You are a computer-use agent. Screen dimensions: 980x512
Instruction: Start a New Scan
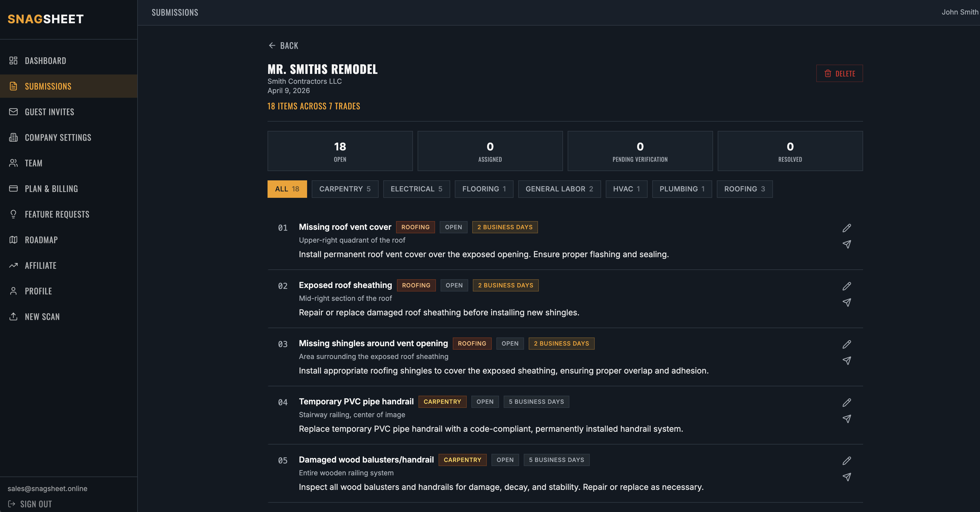pos(68,316)
